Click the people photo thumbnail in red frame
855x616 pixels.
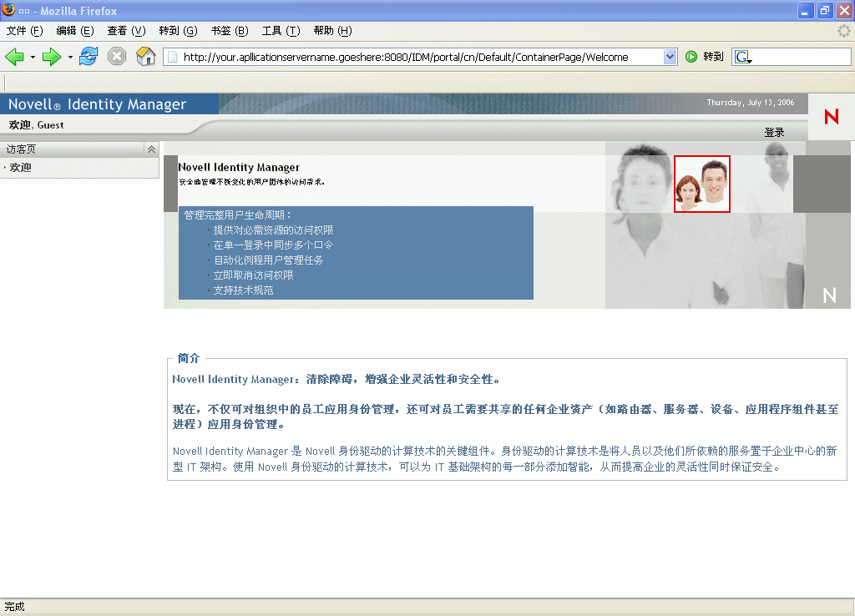click(x=701, y=185)
